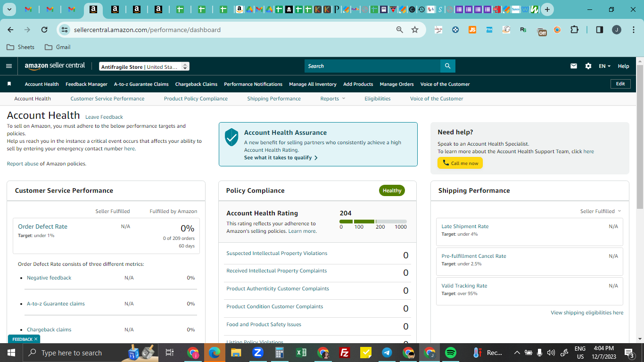The image size is (644, 362).
Task: Click the Amazon Seller Central logo
Action: (x=55, y=66)
